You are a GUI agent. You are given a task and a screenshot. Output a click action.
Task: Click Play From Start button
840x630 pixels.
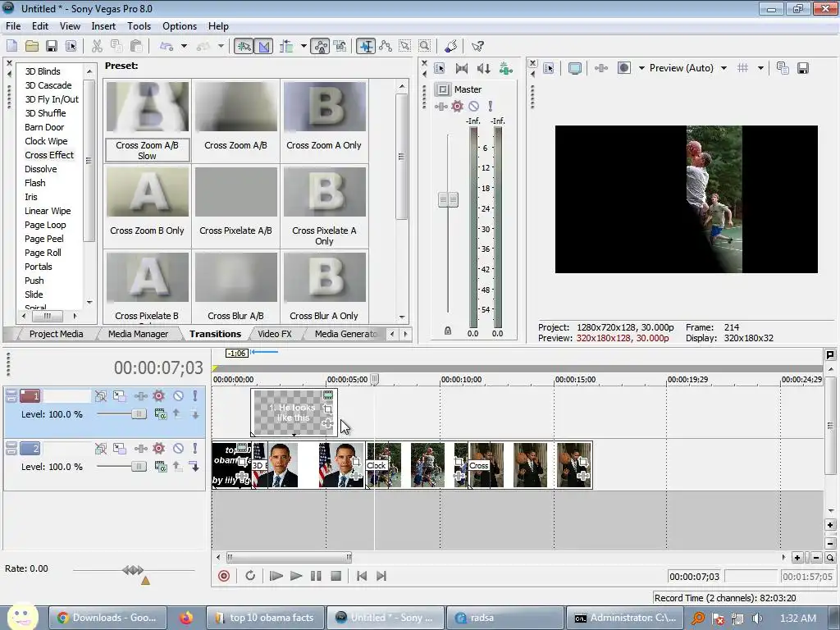click(276, 576)
